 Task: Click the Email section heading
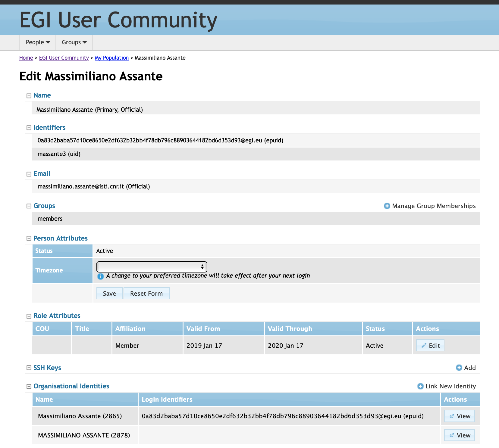(42, 174)
